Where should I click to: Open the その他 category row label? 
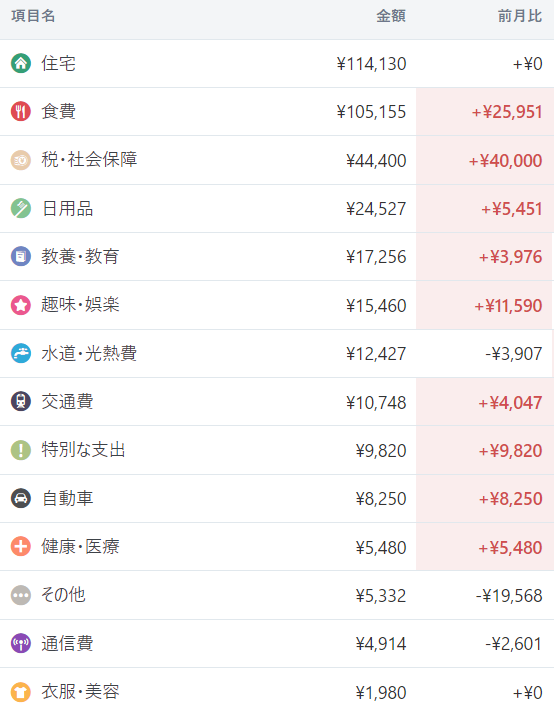point(63,595)
